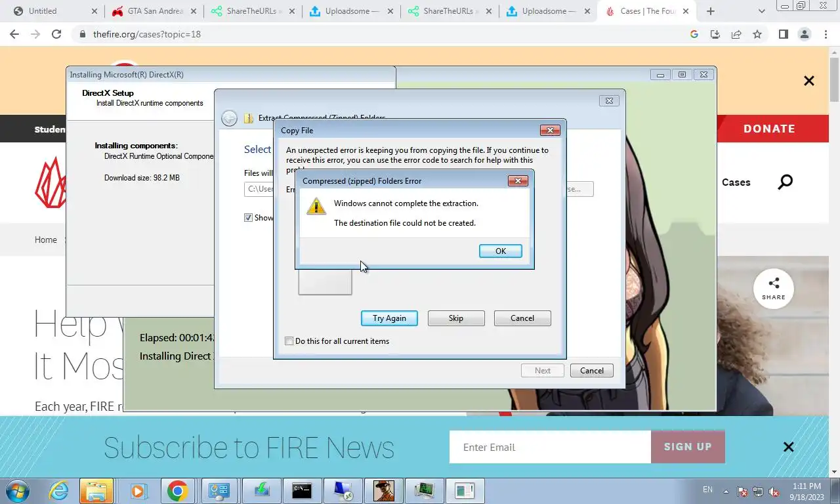Open command prompt taskbar item
840x504 pixels.
point(302,491)
